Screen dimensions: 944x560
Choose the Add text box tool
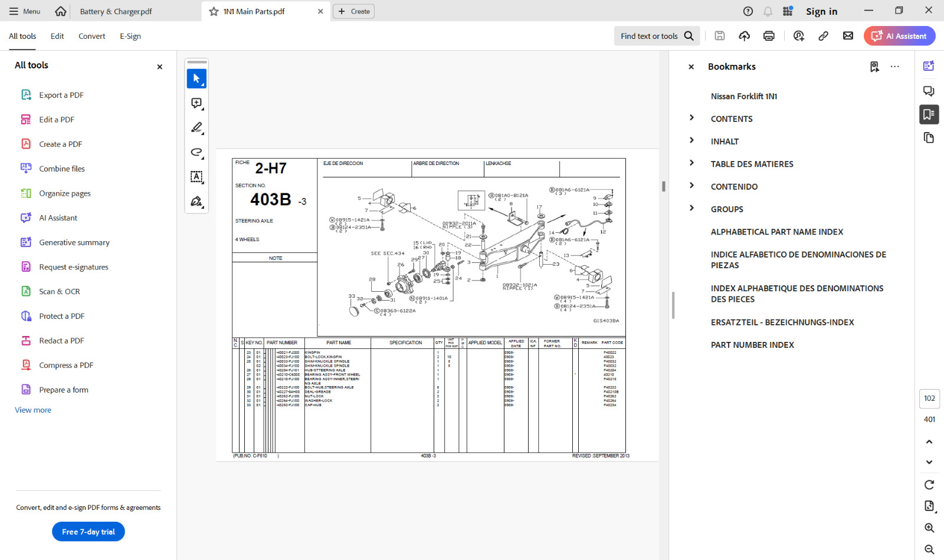(x=196, y=177)
